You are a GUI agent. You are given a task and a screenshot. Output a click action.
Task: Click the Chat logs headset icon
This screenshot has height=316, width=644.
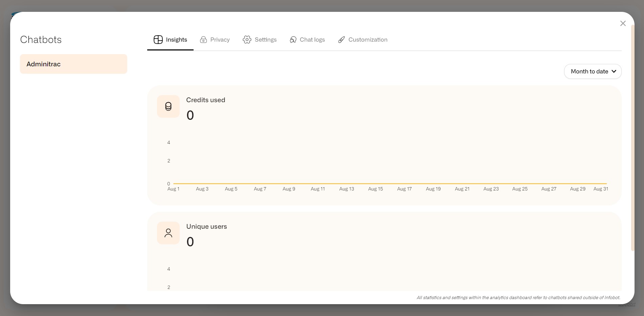pyautogui.click(x=293, y=40)
